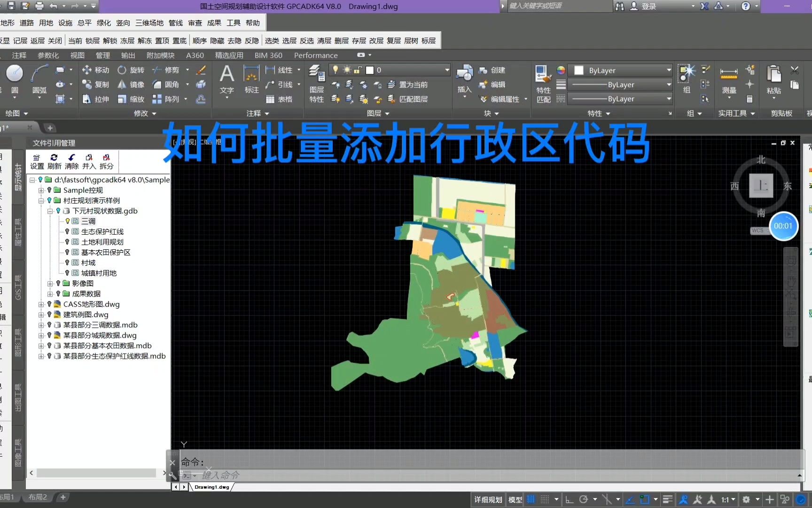Toggle visibility bulb of 生态保护红线 layer
Screen dimensions: 812x508
(67, 231)
